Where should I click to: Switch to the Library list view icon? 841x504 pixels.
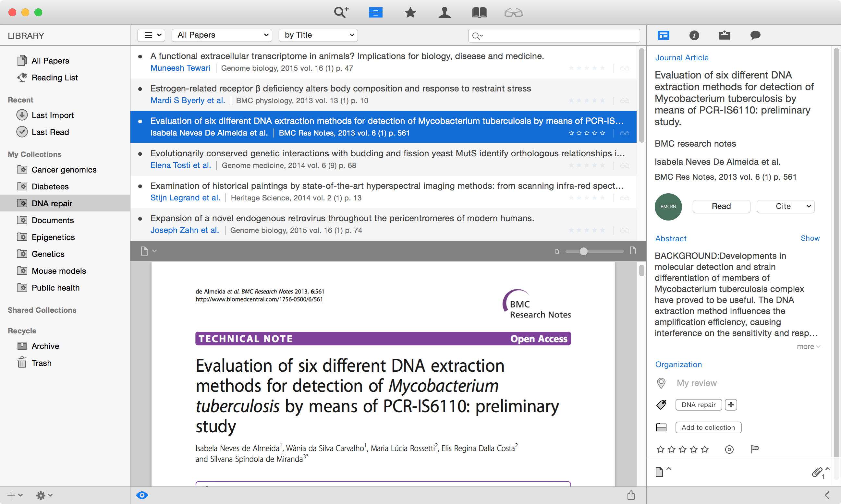click(x=375, y=13)
